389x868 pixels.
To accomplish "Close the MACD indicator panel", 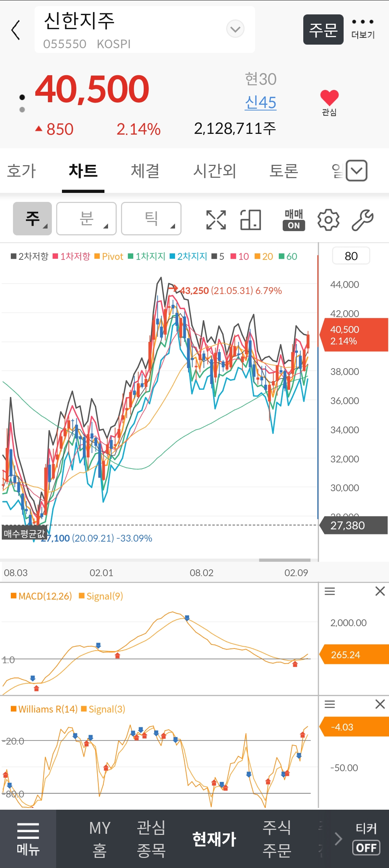I will (380, 591).
